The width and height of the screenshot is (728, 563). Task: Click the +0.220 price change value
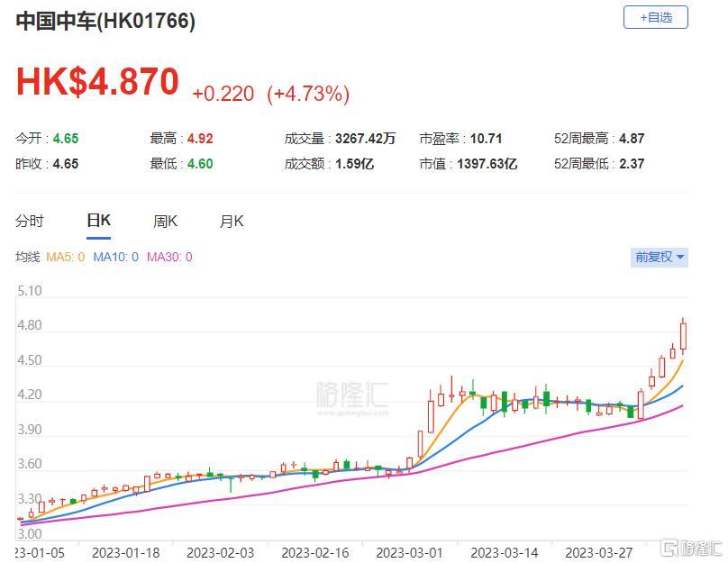[223, 94]
